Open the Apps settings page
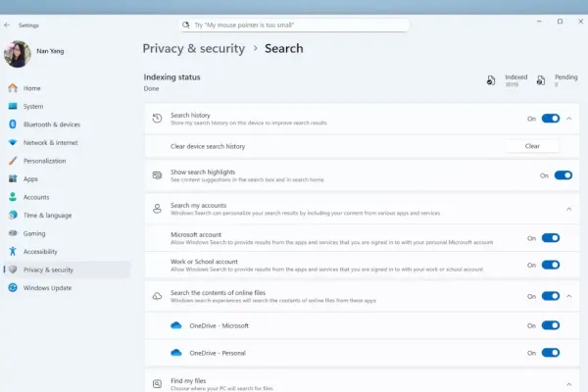588x392 pixels. coord(30,179)
